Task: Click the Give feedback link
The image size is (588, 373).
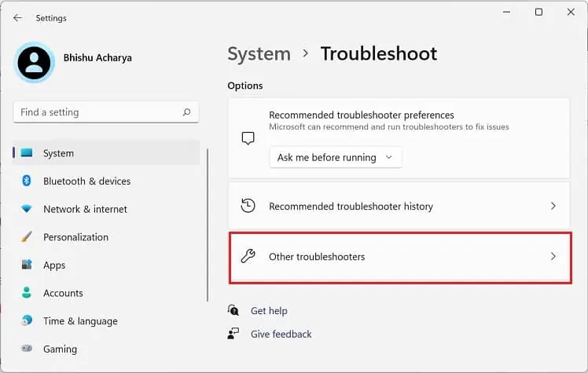Action: click(281, 334)
